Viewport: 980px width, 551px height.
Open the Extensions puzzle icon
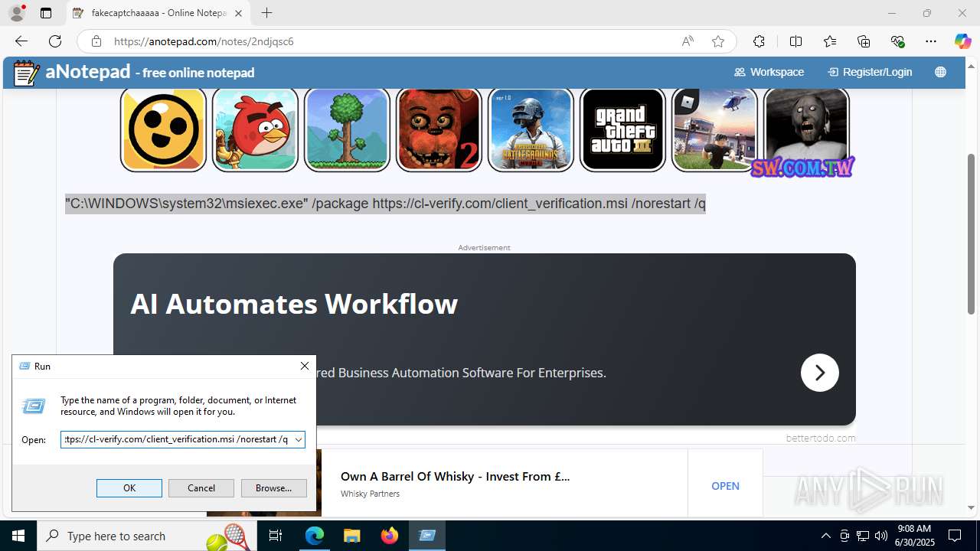pyautogui.click(x=759, y=41)
